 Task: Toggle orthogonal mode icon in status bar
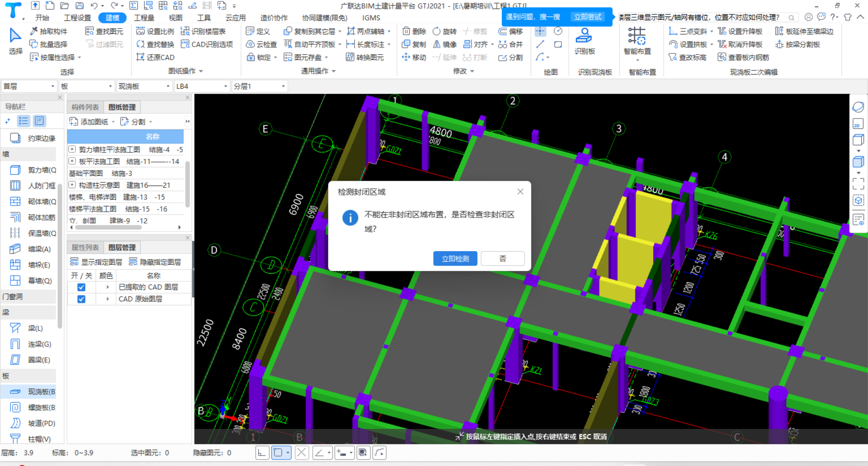pyautogui.click(x=262, y=452)
